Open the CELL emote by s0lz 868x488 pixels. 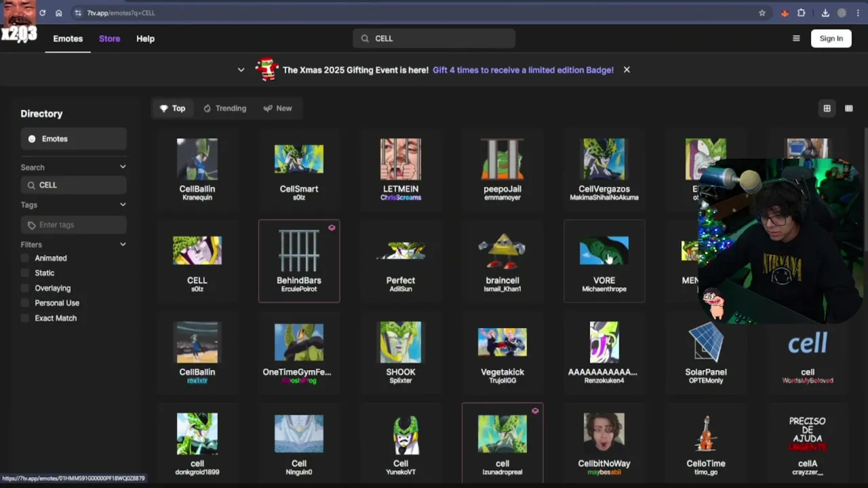point(197,261)
